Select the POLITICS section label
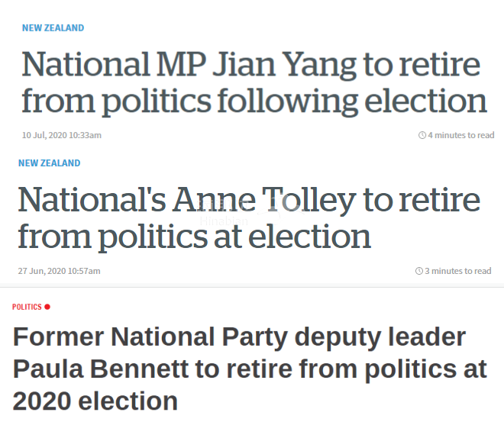Viewport: 504px width, 422px height. [x=27, y=307]
